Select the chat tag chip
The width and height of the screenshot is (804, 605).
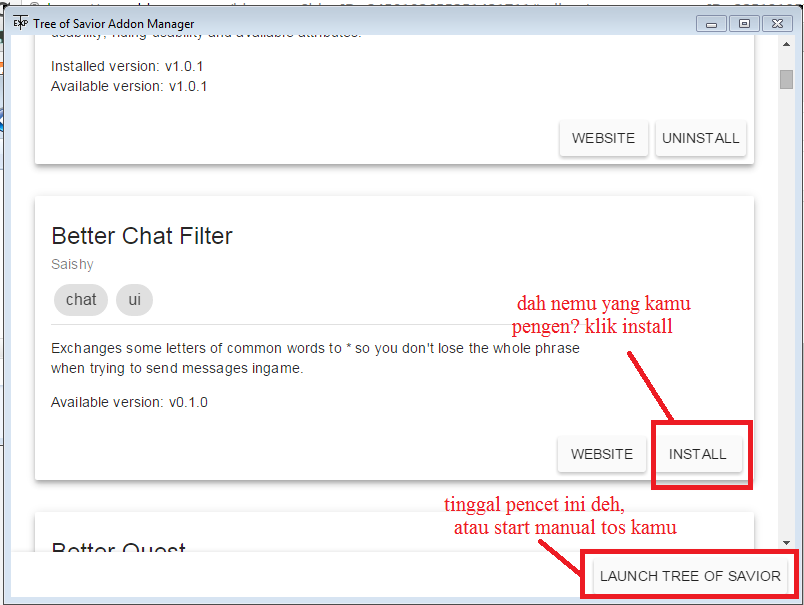[x=81, y=299]
